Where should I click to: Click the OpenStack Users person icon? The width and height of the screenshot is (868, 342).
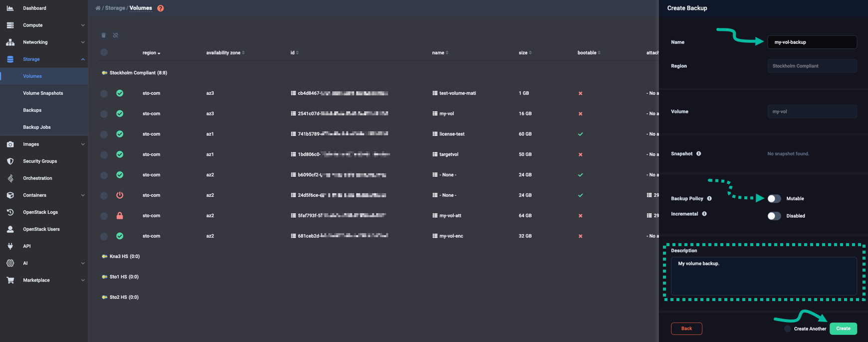coord(10,229)
